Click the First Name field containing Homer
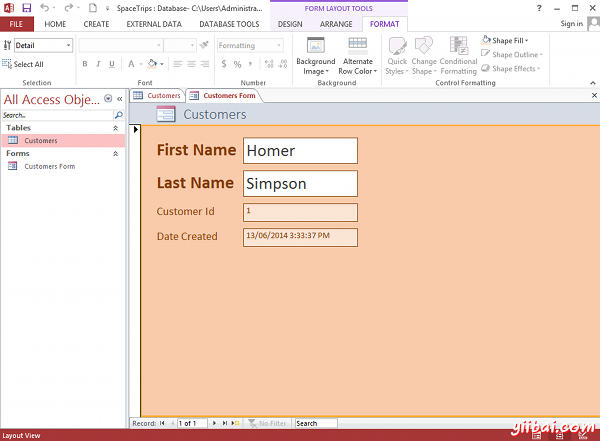This screenshot has width=600, height=441. pos(300,151)
